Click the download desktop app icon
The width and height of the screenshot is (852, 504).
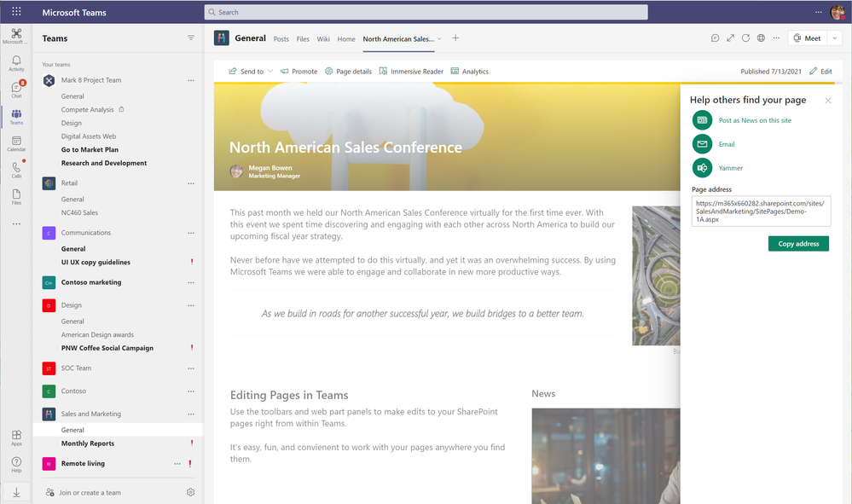coord(16,492)
